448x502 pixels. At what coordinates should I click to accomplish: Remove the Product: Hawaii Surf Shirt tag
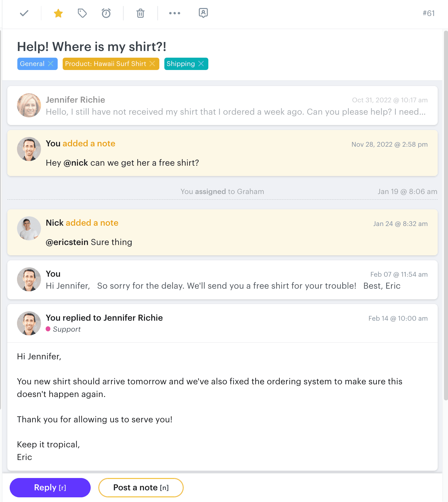point(153,64)
